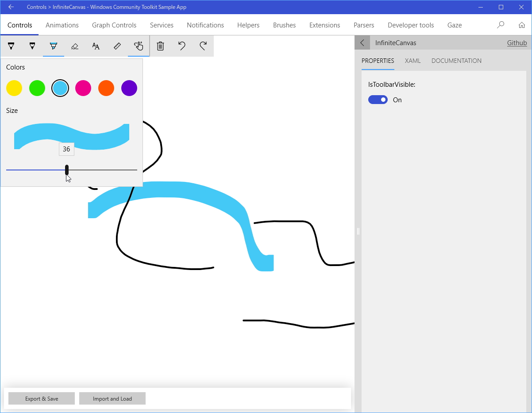This screenshot has height=413, width=532.
Task: Click the Colors heading in flyout
Action: 15,67
